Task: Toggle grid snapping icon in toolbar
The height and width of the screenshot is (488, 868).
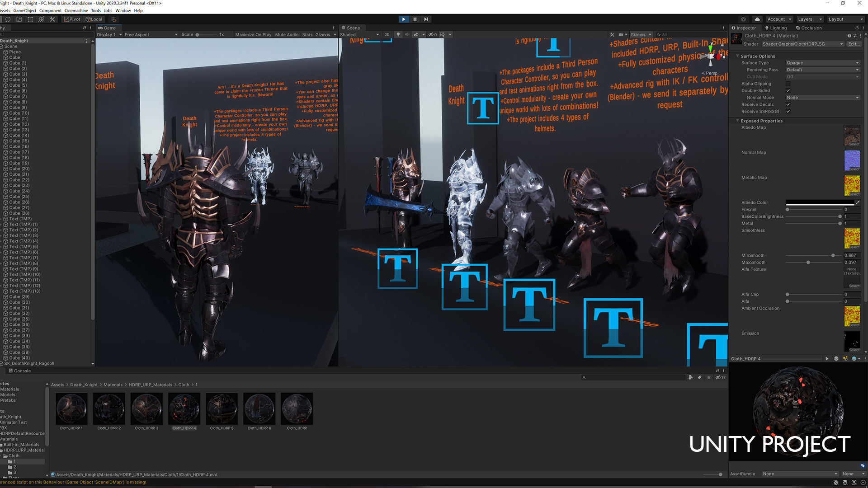Action: (113, 19)
